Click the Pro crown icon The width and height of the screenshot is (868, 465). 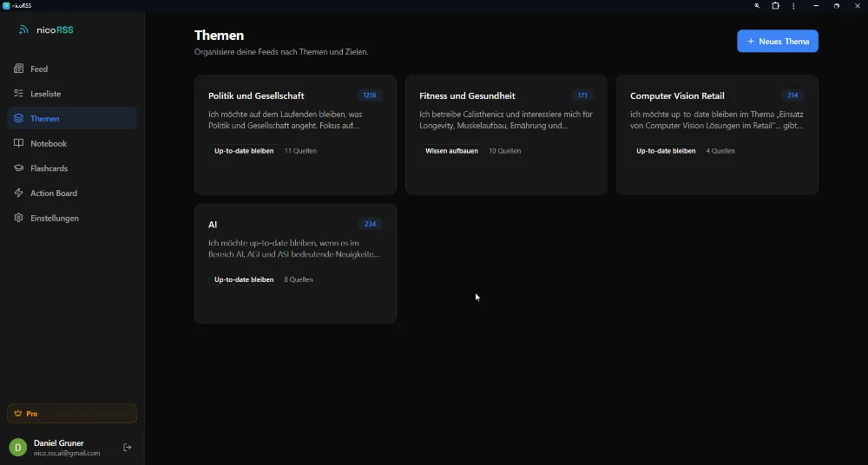(17, 414)
